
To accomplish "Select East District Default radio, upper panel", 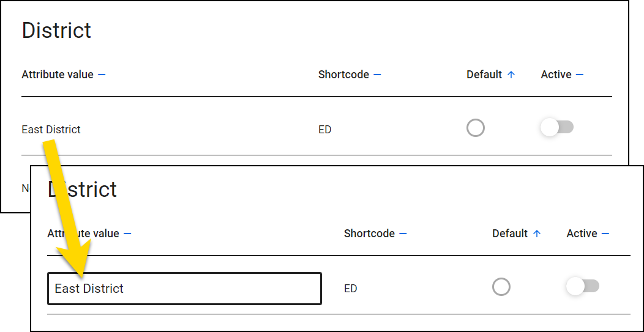I will coord(476,128).
